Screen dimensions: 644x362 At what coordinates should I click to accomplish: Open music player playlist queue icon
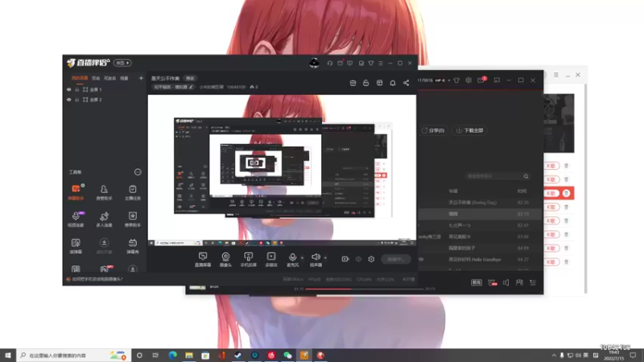pos(533,282)
